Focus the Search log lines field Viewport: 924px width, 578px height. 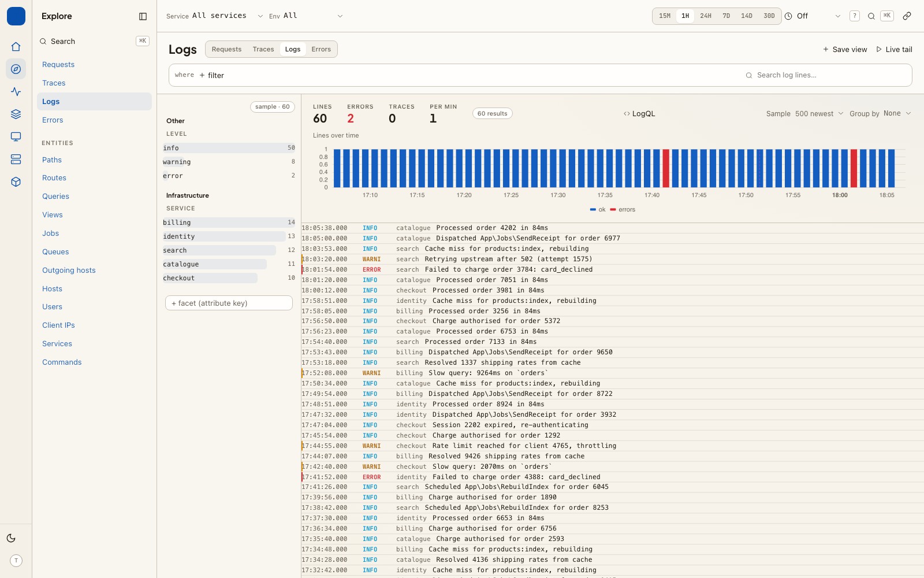[x=826, y=75]
